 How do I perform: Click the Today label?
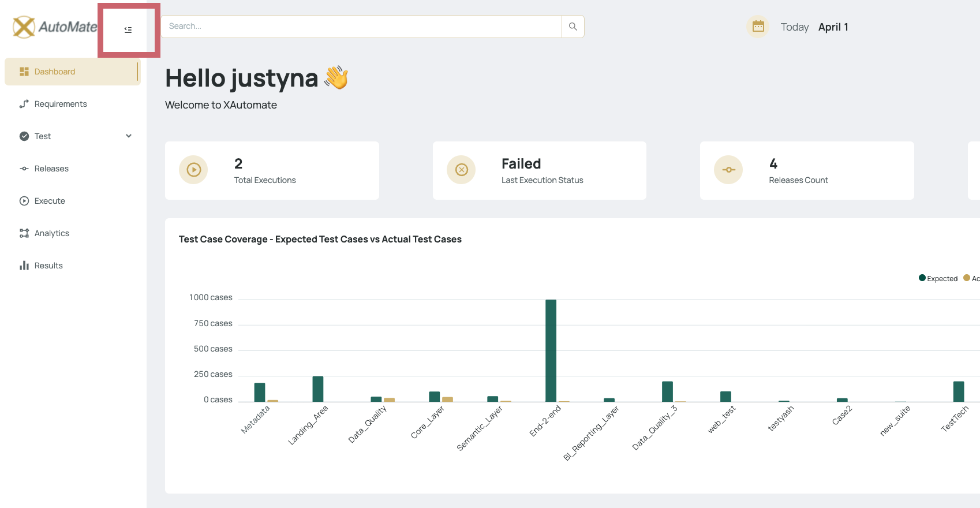[795, 27]
